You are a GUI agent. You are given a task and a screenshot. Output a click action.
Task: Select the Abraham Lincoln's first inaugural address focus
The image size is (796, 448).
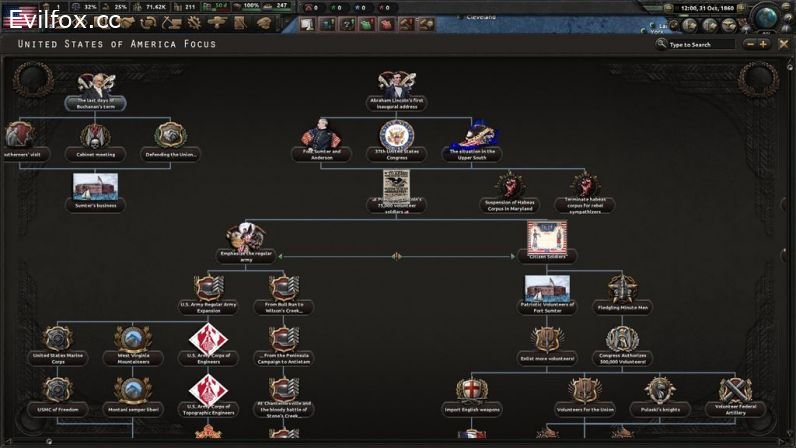tap(396, 88)
